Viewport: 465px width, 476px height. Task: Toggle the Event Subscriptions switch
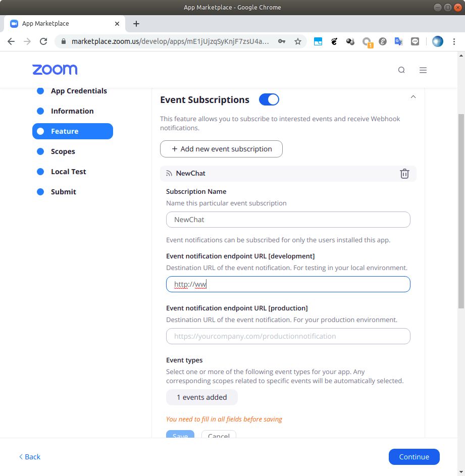[x=269, y=99]
